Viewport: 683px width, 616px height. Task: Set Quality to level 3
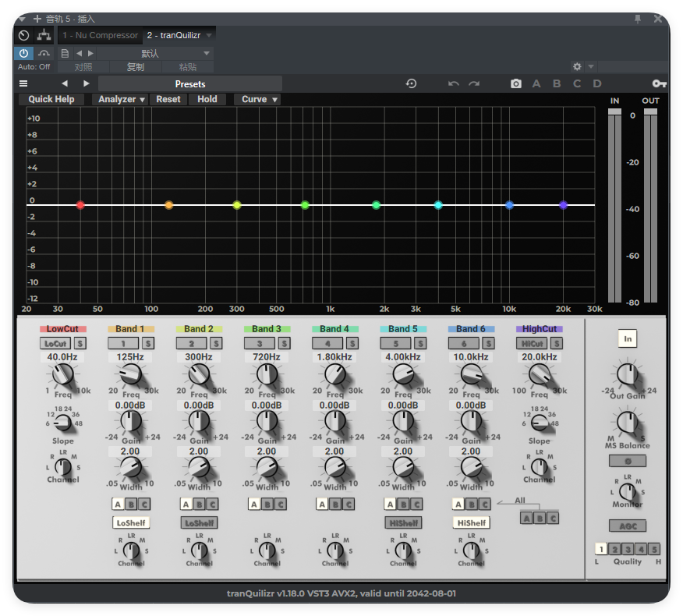[x=628, y=549]
